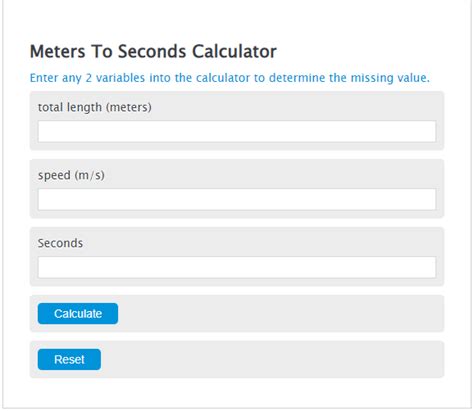Click the word 'Meters' in the heading
The image size is (474, 411).
pyautogui.click(x=58, y=52)
